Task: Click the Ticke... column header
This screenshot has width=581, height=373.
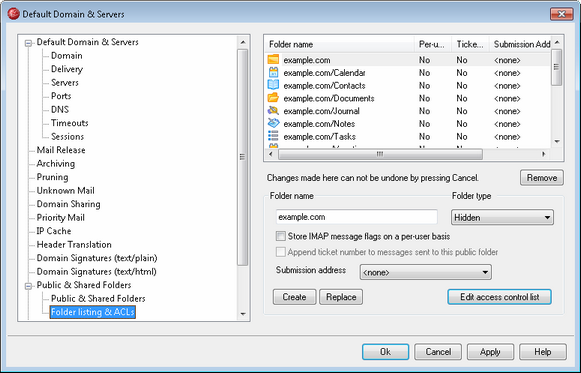Action: tap(471, 44)
